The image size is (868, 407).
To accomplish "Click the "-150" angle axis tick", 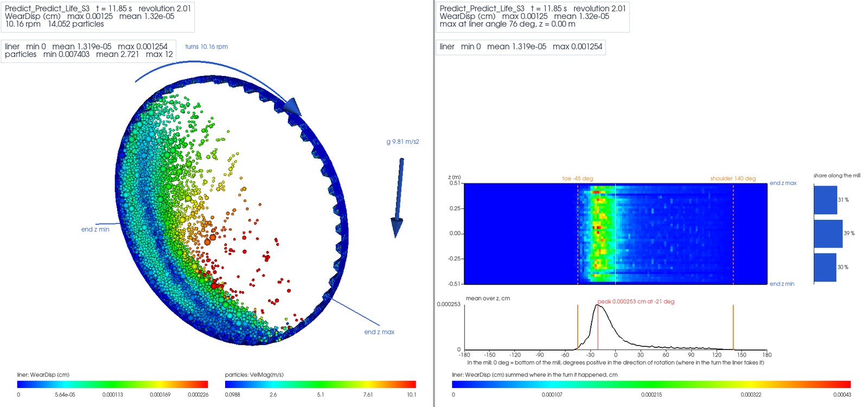I will point(489,355).
